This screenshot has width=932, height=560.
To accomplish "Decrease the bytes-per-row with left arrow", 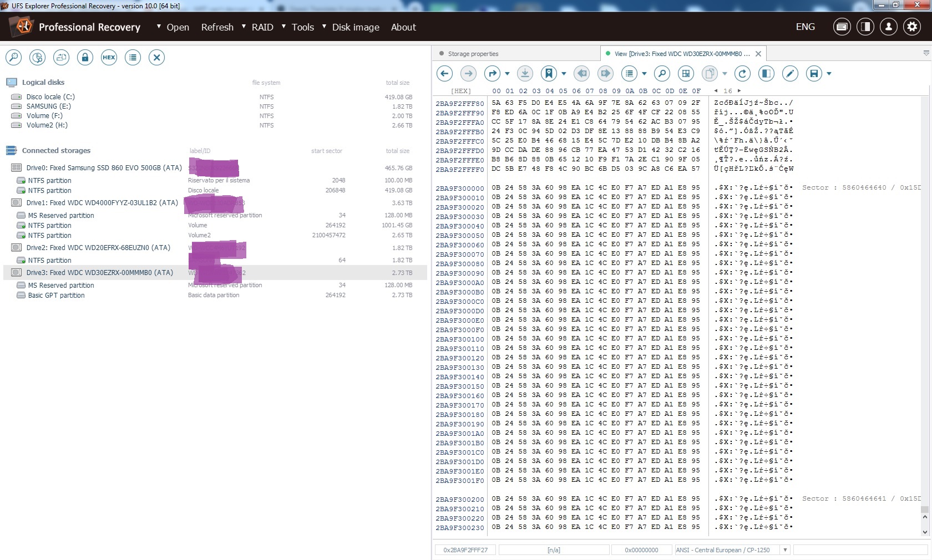I will click(x=716, y=91).
